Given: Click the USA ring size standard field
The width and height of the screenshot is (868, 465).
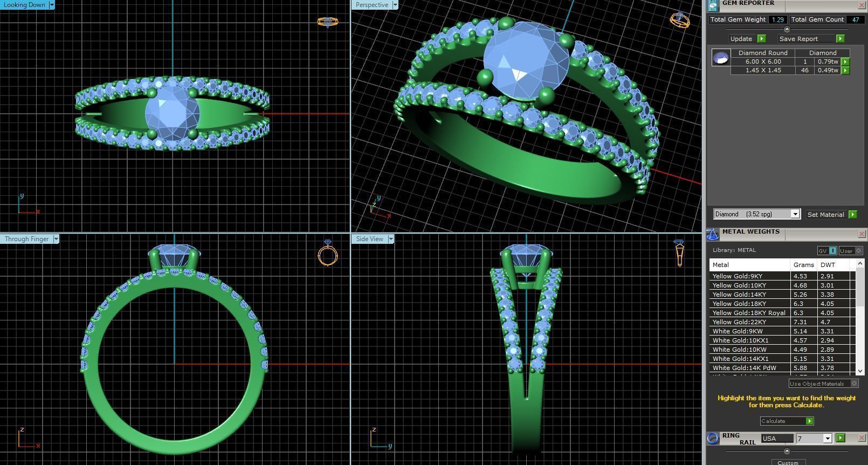Looking at the screenshot, I should tap(777, 439).
